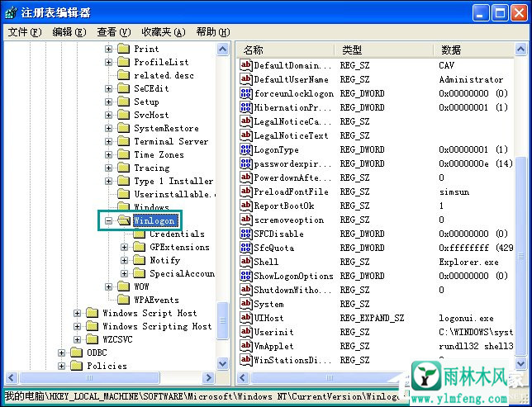The width and height of the screenshot is (532, 407).
Task: Expand the Policies key
Action: click(x=61, y=367)
